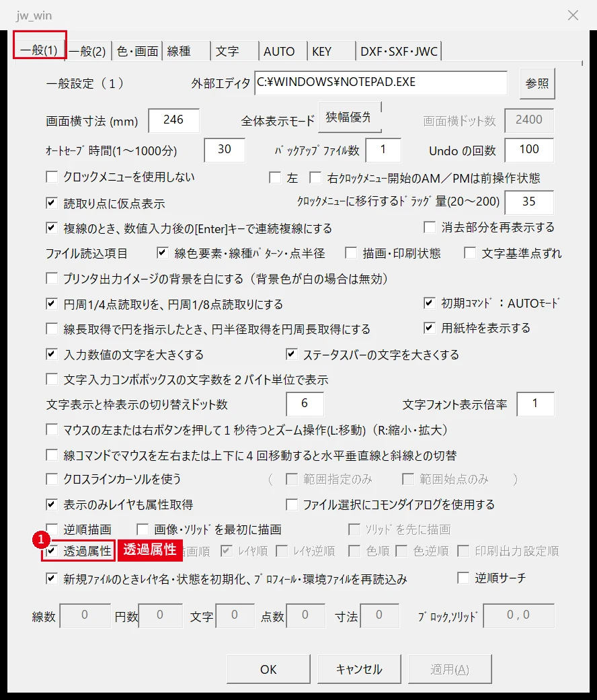Click the Undo の回数 input field
Screen dimensions: 597x700
click(x=529, y=150)
